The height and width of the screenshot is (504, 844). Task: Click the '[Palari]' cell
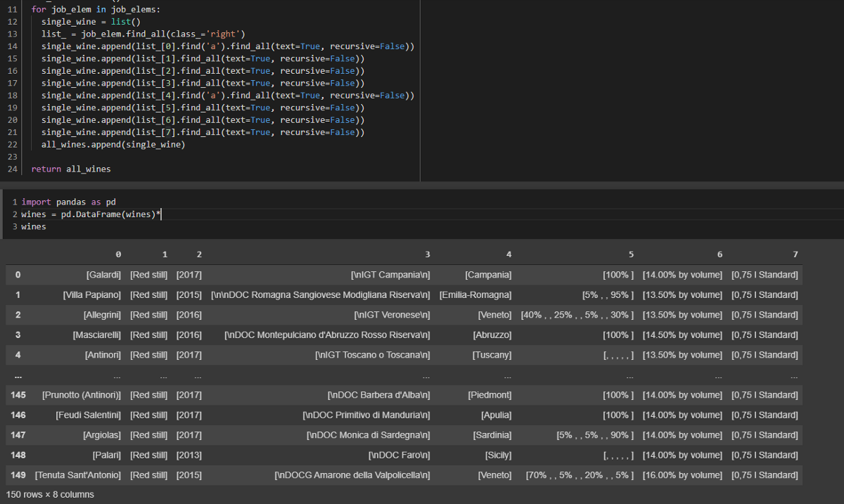[x=106, y=455]
